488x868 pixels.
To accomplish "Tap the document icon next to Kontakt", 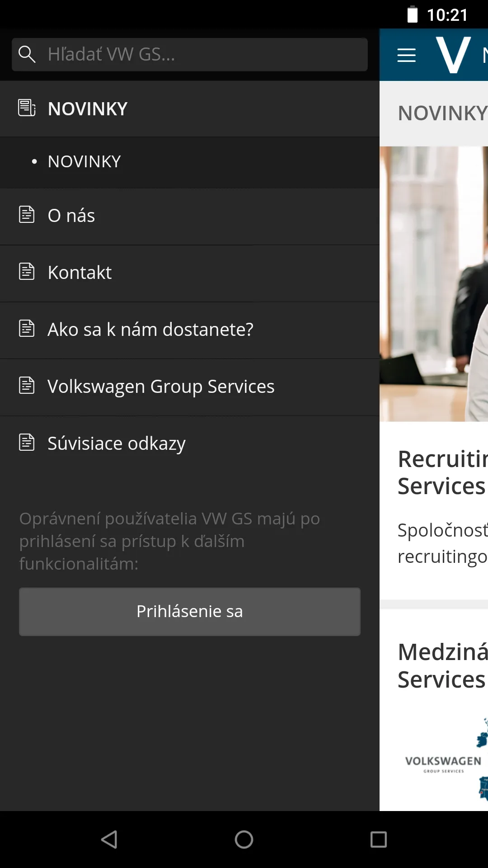I will pos(27,272).
